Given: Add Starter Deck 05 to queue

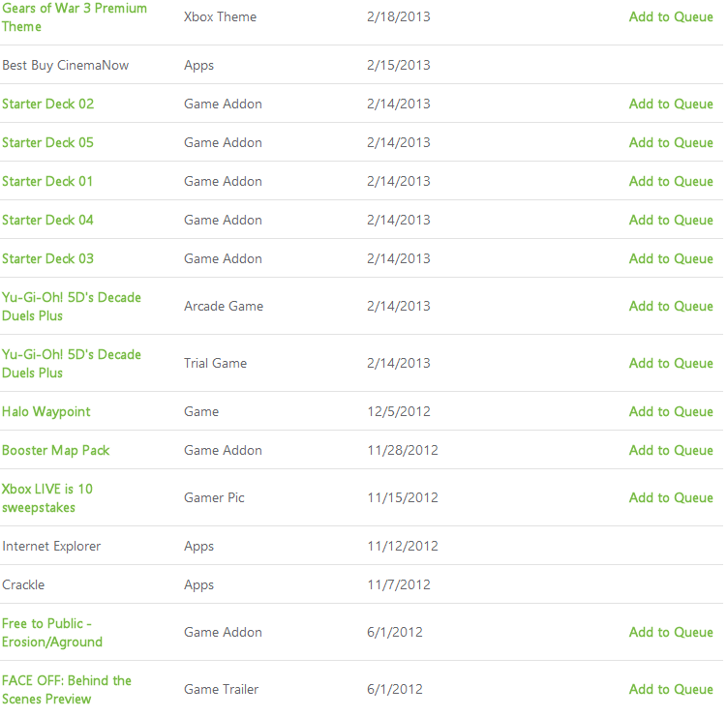Looking at the screenshot, I should point(671,142).
